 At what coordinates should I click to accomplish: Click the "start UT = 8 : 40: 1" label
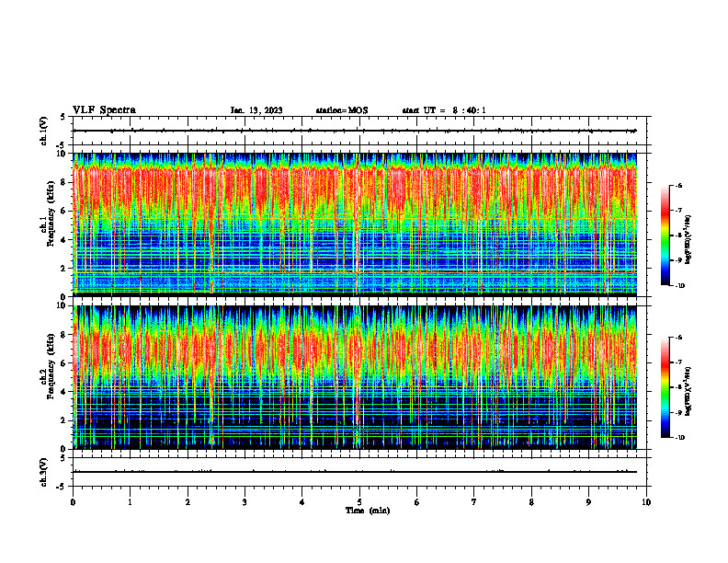click(x=444, y=110)
